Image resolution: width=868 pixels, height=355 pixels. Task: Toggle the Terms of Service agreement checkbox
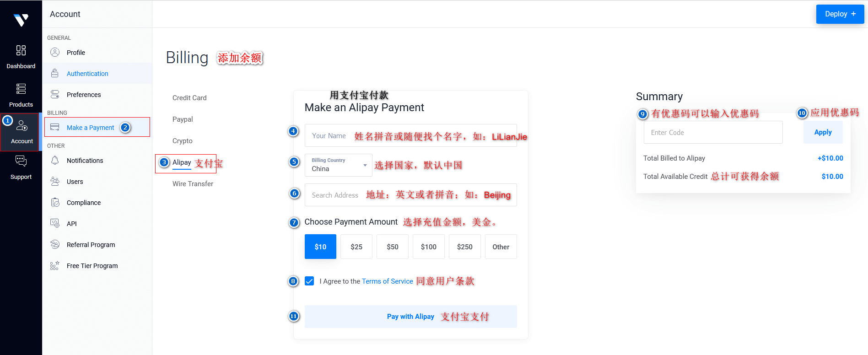coord(309,281)
